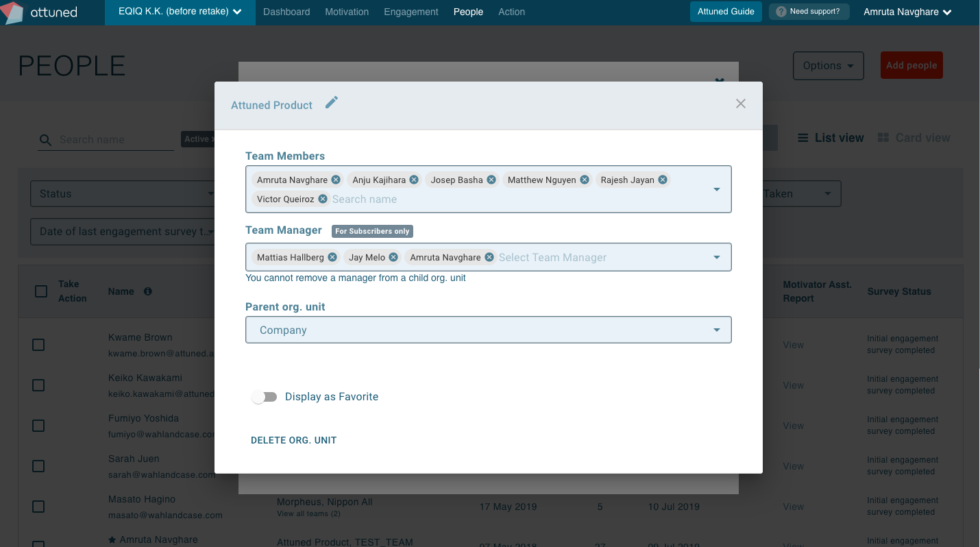Click the Survey Status column header
Screen dimensions: 980x547
point(899,291)
